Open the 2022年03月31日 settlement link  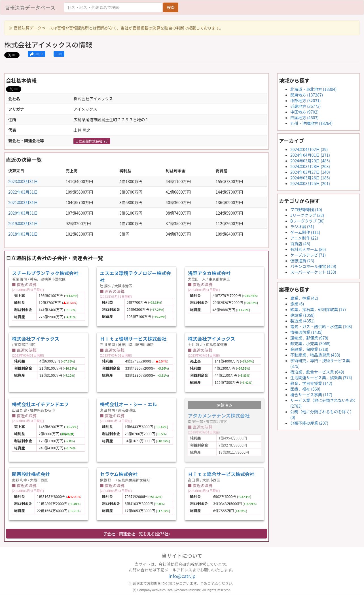[23, 192]
